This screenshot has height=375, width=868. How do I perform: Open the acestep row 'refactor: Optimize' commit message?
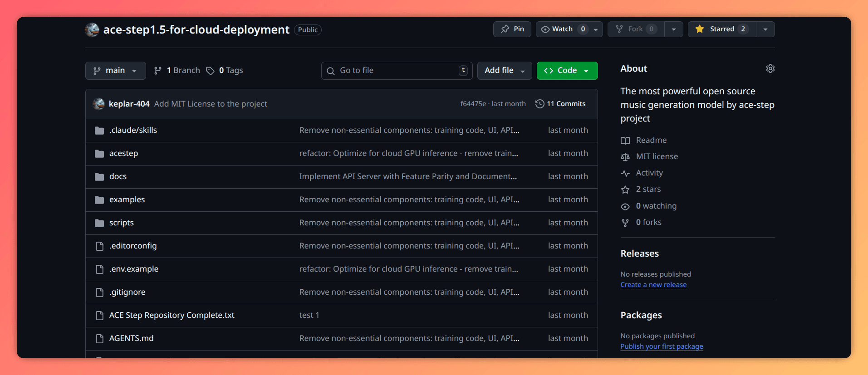click(409, 153)
